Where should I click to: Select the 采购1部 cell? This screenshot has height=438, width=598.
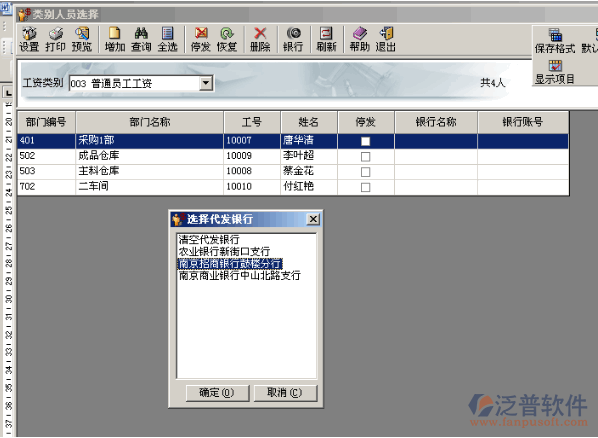tap(150, 141)
